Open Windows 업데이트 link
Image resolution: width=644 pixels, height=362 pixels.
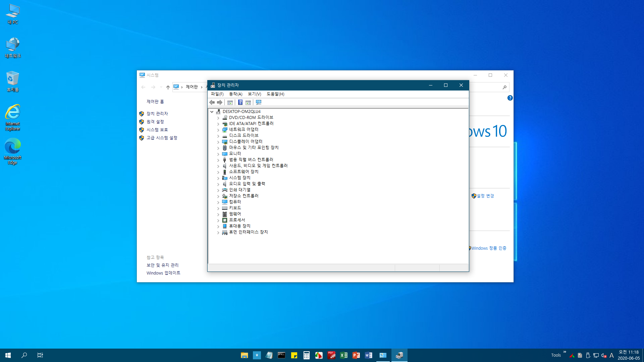coord(163,273)
